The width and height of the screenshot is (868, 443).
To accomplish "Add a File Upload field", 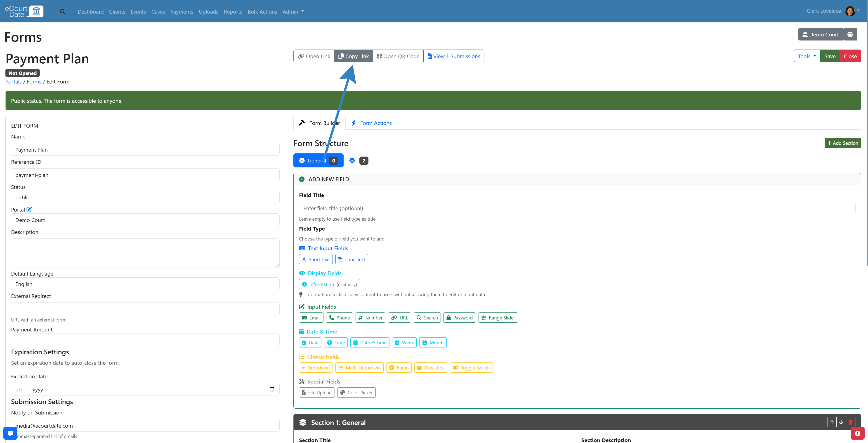I will (317, 392).
